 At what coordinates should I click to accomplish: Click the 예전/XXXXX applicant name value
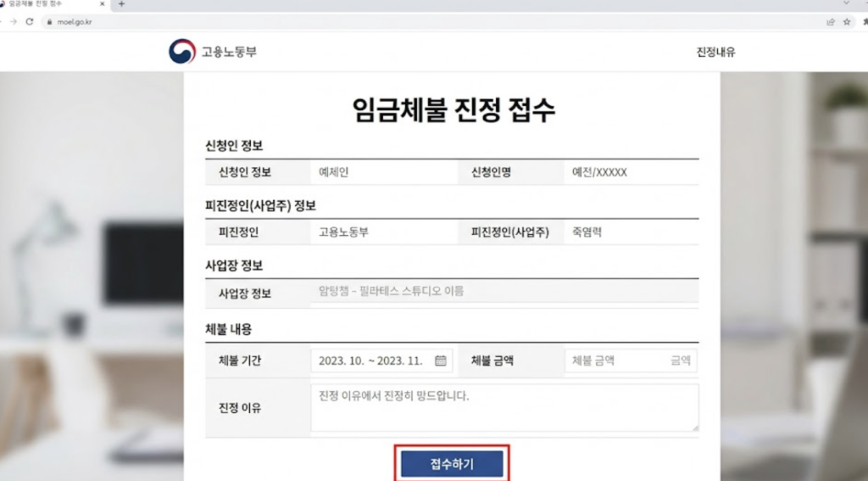coord(599,172)
